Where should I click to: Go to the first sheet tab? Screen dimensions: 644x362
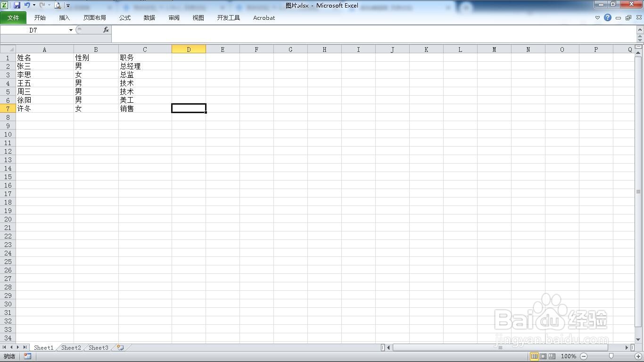tap(4, 347)
